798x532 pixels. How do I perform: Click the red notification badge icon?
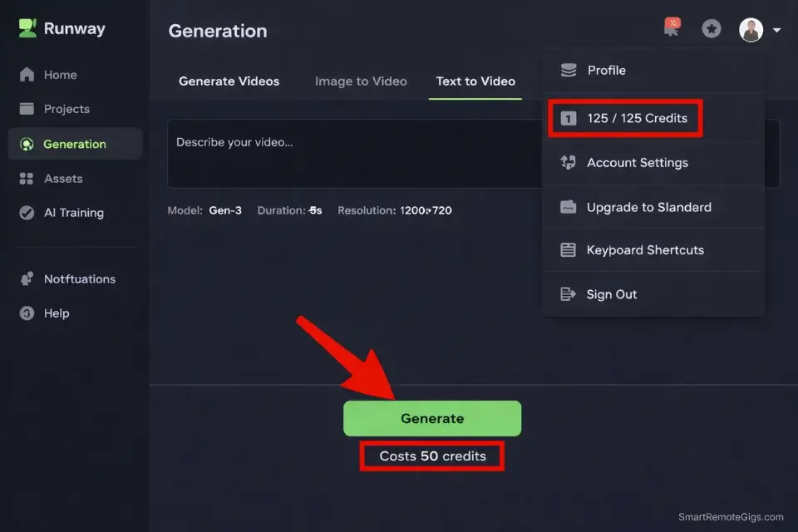click(x=672, y=26)
